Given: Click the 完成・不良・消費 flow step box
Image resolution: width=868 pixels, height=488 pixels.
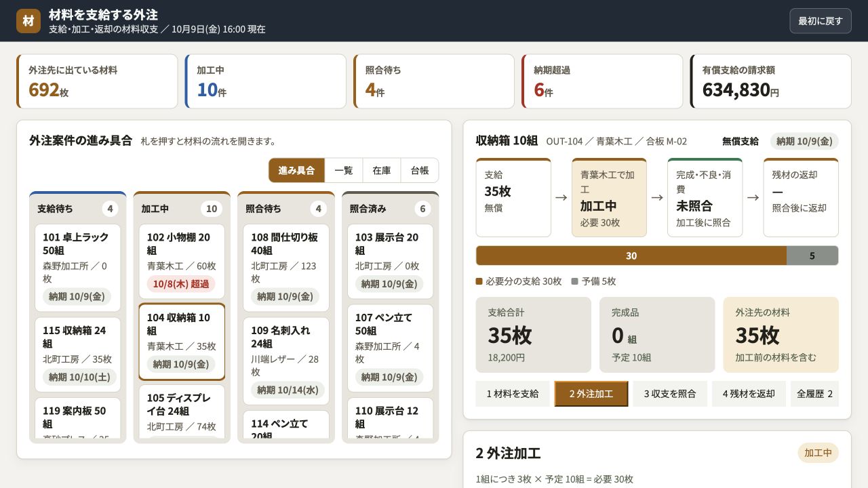Looking at the screenshot, I should tap(705, 198).
